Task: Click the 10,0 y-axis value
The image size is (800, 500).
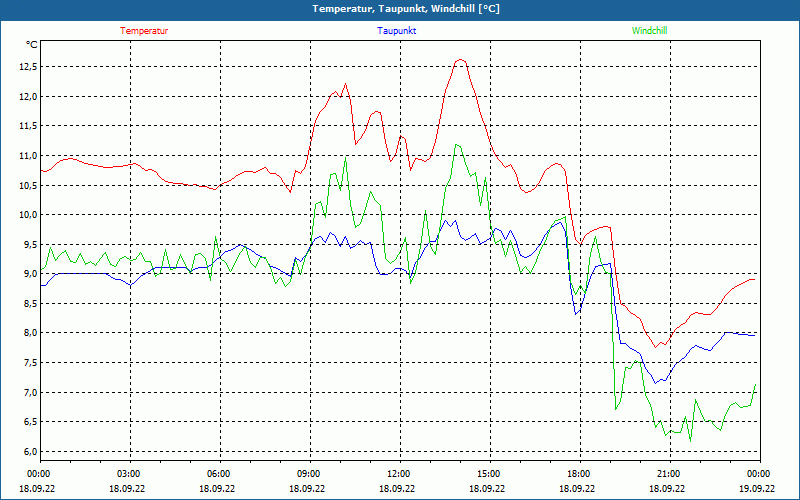Action: click(x=29, y=215)
